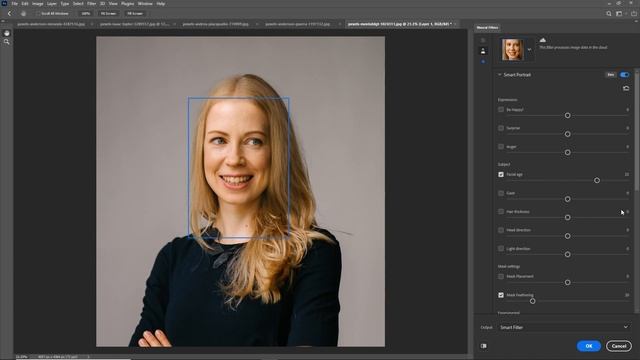Close the second document tab
The image size is (640, 360).
[x=174, y=24]
